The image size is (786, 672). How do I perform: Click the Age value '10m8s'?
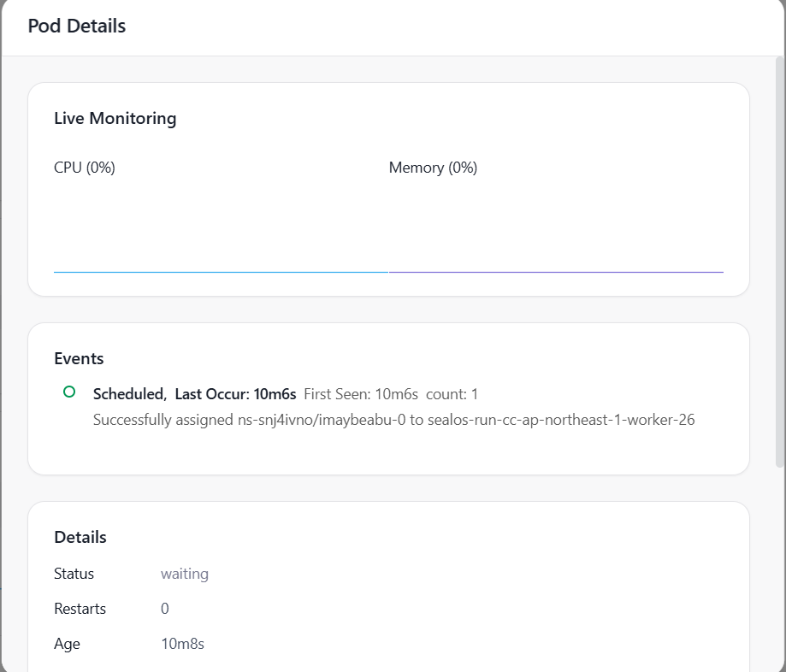[x=182, y=644]
